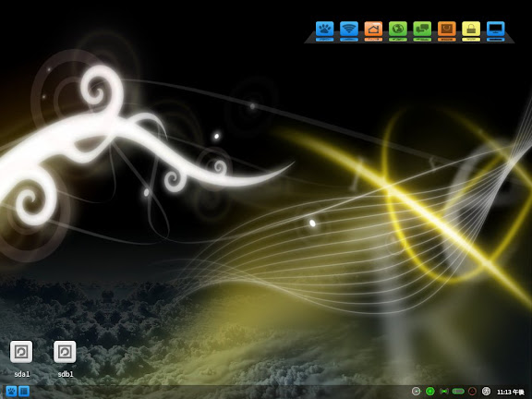This screenshot has width=532, height=399.
Task: Open the orange shopping bag dock icon
Action: pos(447,30)
